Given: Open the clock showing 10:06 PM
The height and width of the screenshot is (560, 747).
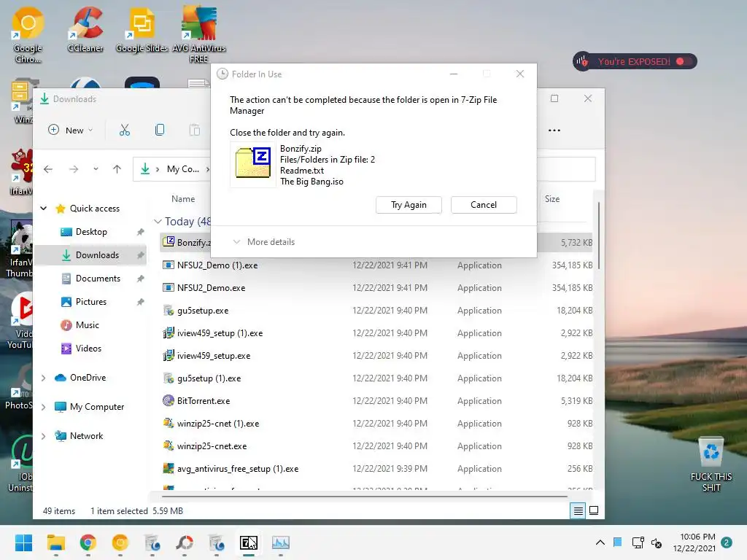Looking at the screenshot, I should click(694, 542).
